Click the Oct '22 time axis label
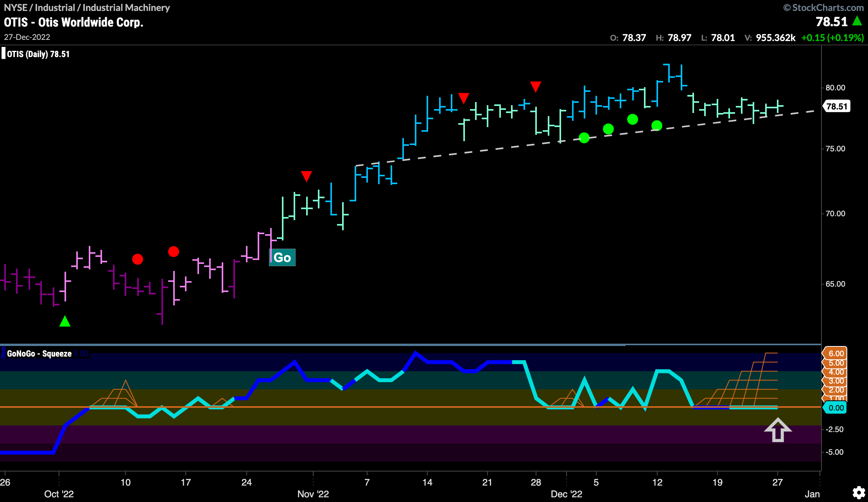The image size is (868, 502). pyautogui.click(x=59, y=494)
